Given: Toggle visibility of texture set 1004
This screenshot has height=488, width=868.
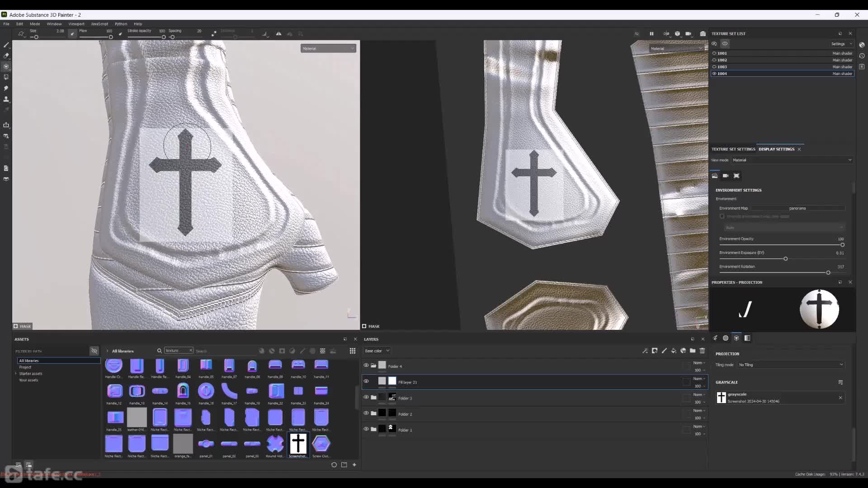Looking at the screenshot, I should 714,74.
